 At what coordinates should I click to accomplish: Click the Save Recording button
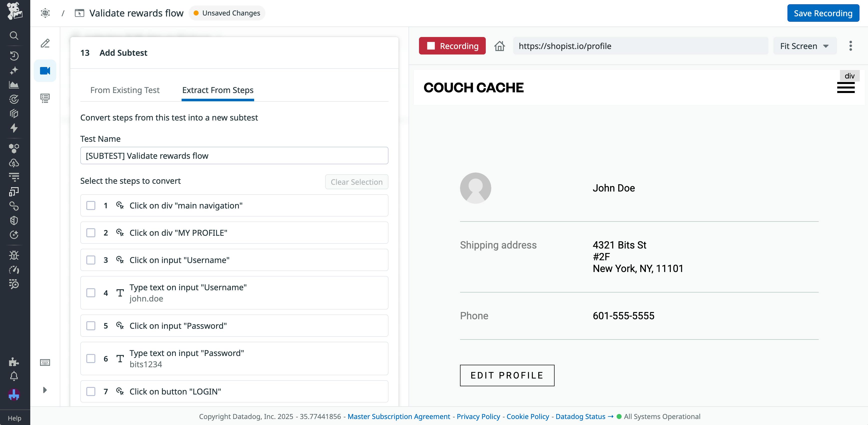[823, 13]
